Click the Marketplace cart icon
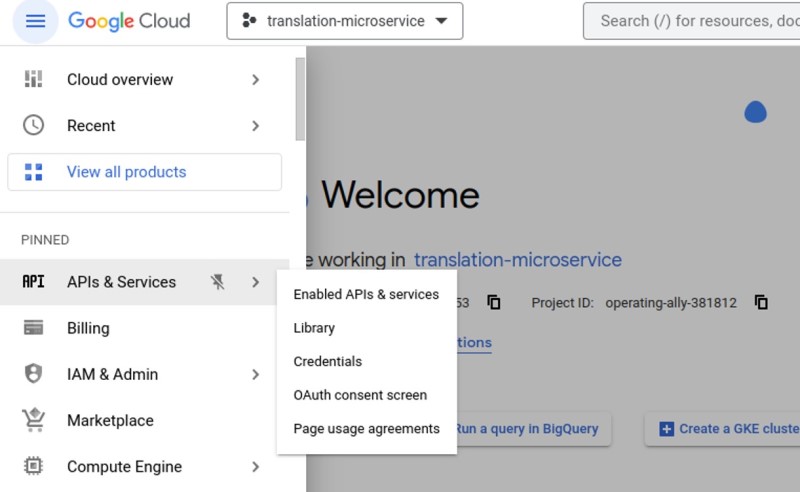The image size is (800, 492). pos(34,420)
